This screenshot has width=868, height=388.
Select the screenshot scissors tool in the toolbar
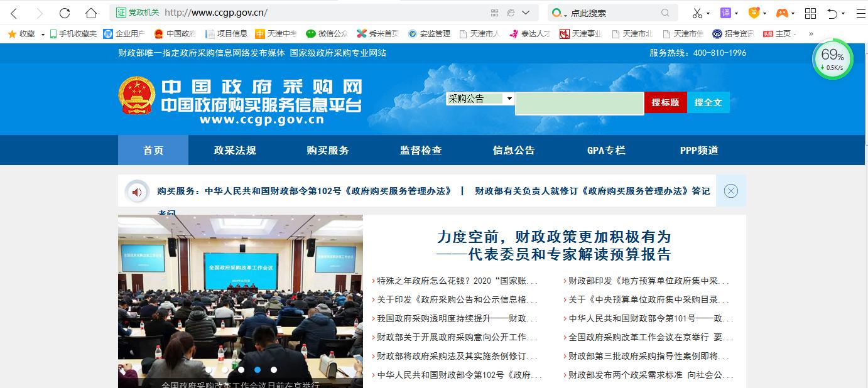pyautogui.click(x=698, y=13)
